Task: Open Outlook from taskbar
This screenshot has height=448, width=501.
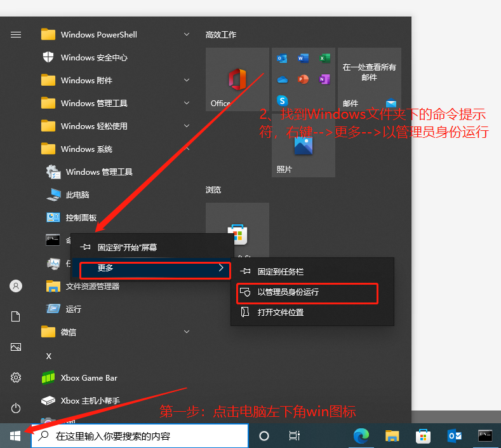Action: pos(454,436)
